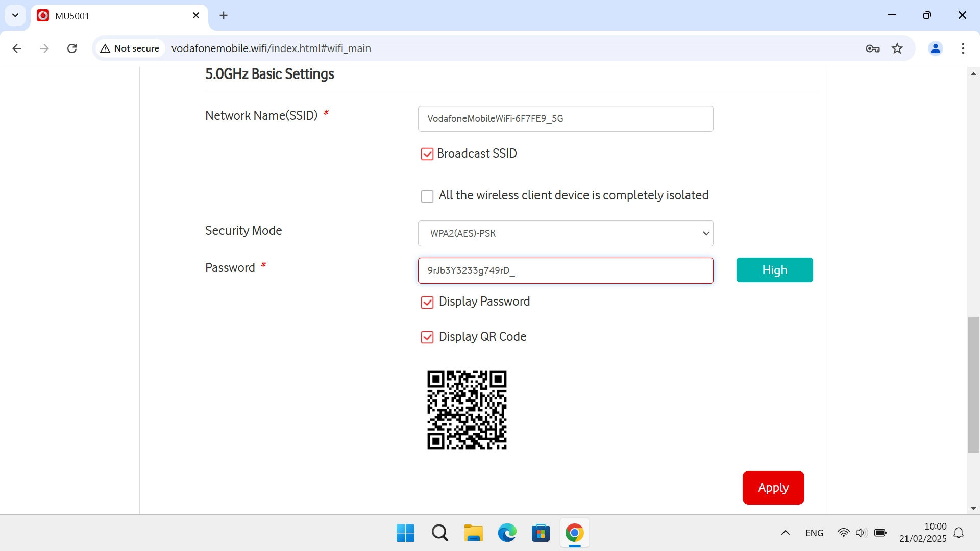Click the back navigation arrow
Image resolution: width=980 pixels, height=551 pixels.
[x=17, y=48]
